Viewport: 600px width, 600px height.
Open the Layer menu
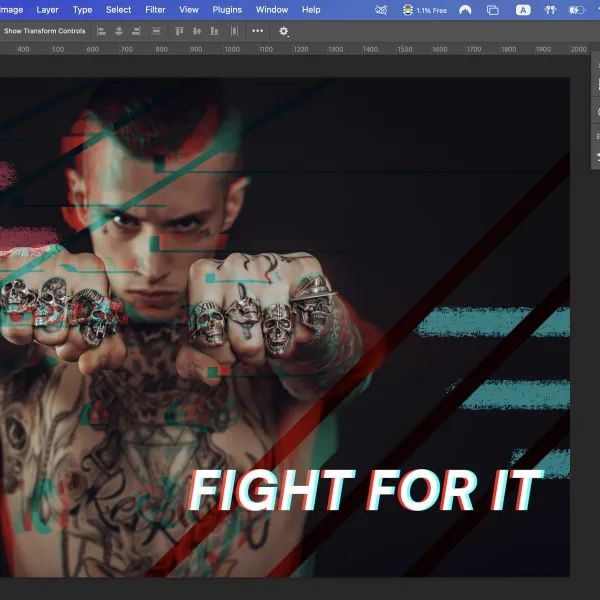point(47,10)
